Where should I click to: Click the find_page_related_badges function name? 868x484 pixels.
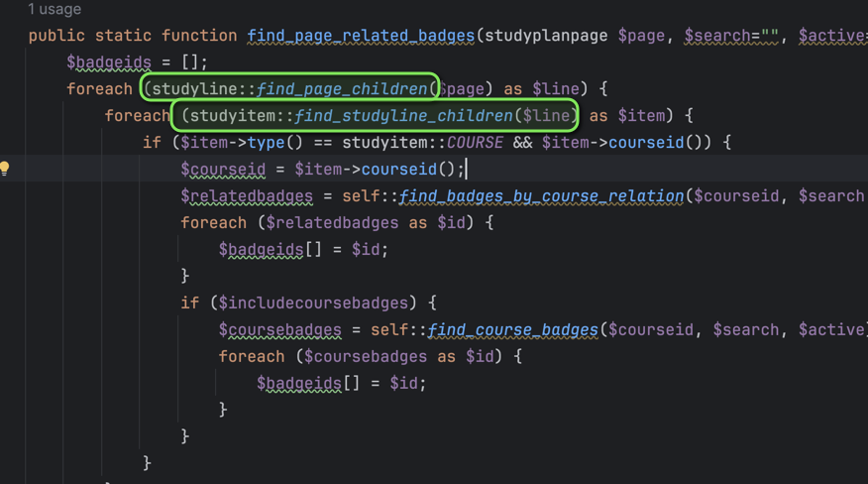[361, 36]
